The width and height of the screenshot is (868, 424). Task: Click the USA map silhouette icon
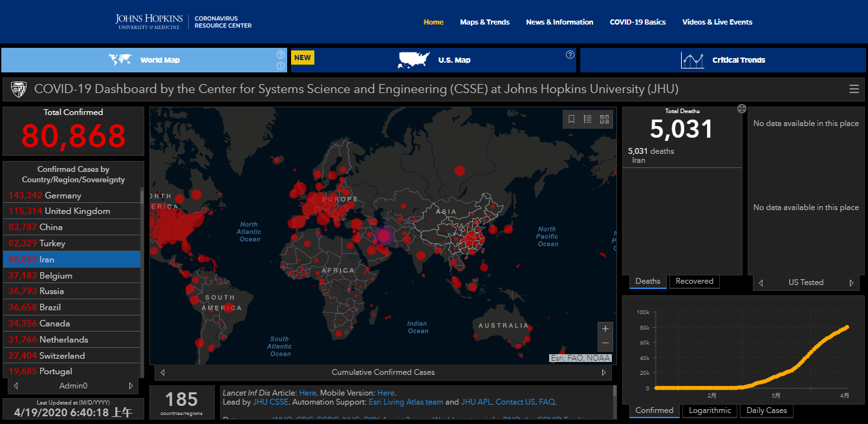414,59
